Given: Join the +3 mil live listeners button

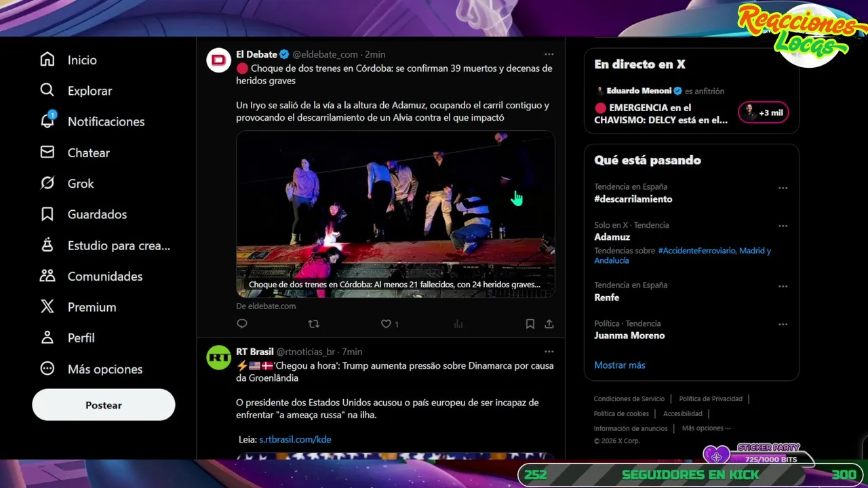Looking at the screenshot, I should pos(764,113).
